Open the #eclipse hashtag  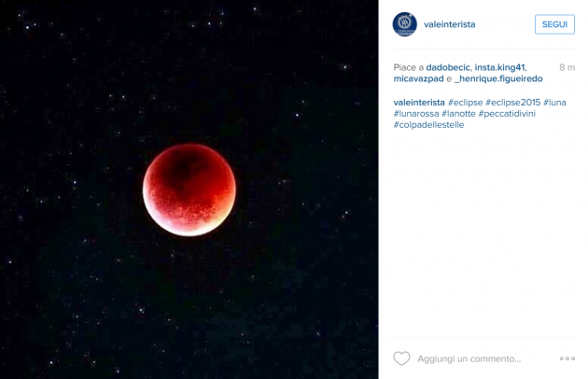coord(466,103)
